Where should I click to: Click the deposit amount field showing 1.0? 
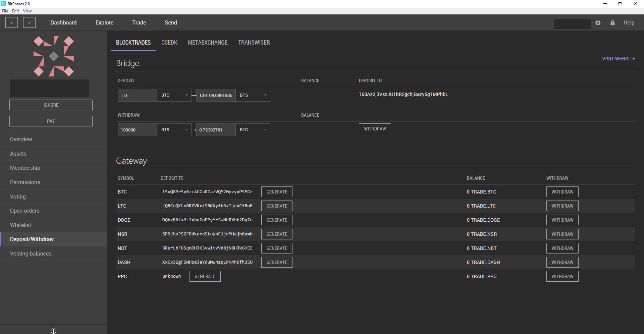point(137,95)
